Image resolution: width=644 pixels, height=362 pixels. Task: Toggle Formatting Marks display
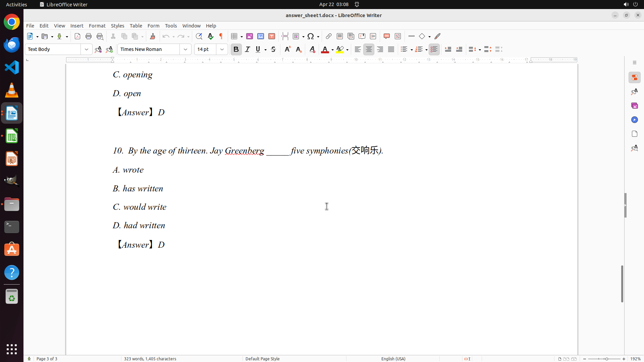coord(221,36)
